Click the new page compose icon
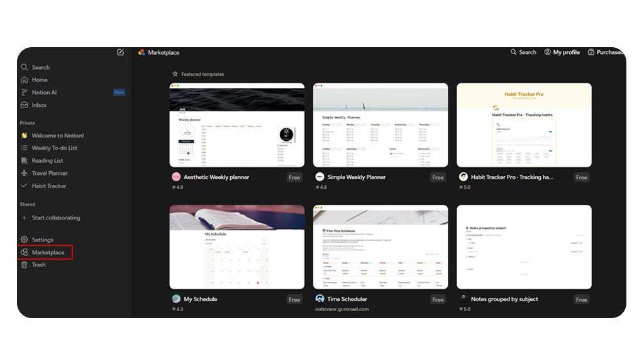Screen dimensions: 644x337 point(120,52)
